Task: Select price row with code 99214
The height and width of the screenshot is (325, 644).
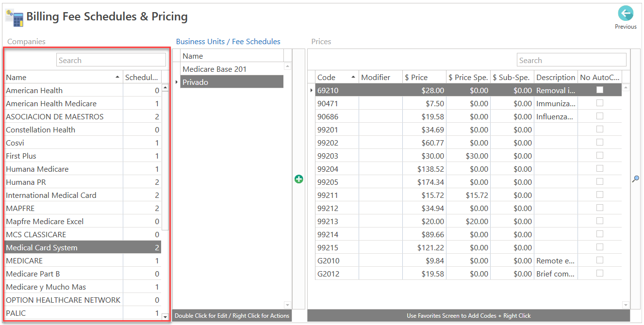Action: pos(468,234)
